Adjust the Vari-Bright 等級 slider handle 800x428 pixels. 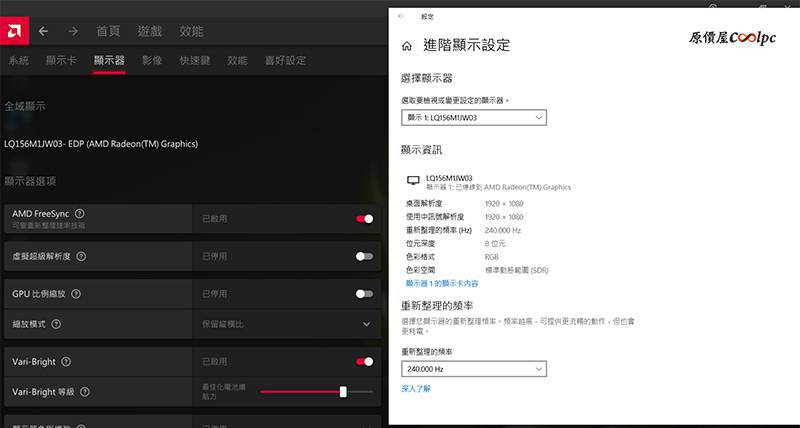pos(343,392)
